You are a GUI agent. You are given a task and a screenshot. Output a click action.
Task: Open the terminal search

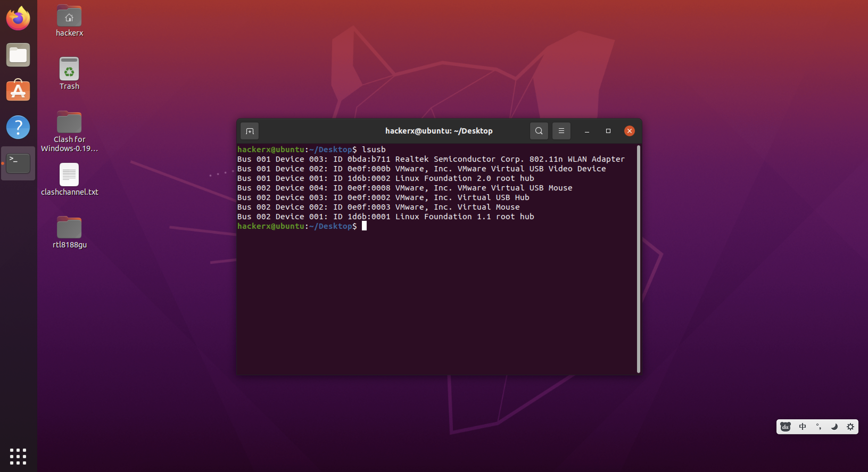(539, 131)
